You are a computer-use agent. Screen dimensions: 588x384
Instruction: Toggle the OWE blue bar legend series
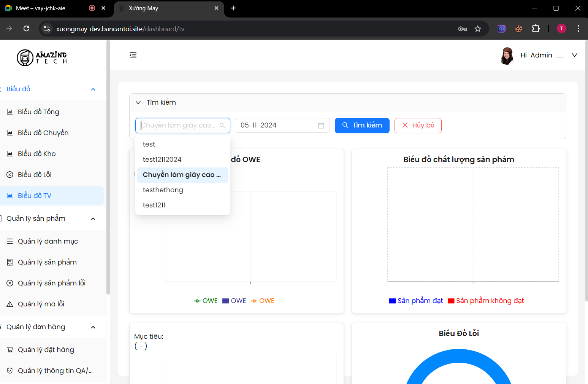[x=234, y=301]
